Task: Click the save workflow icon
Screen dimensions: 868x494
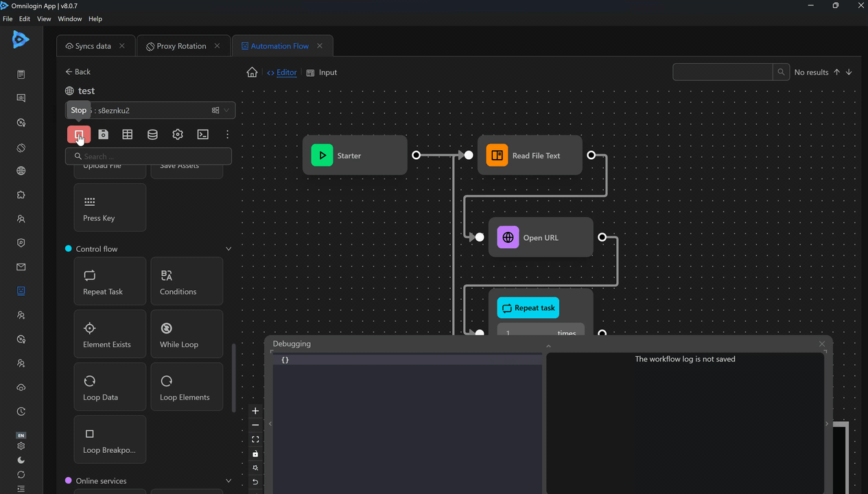Action: click(103, 134)
